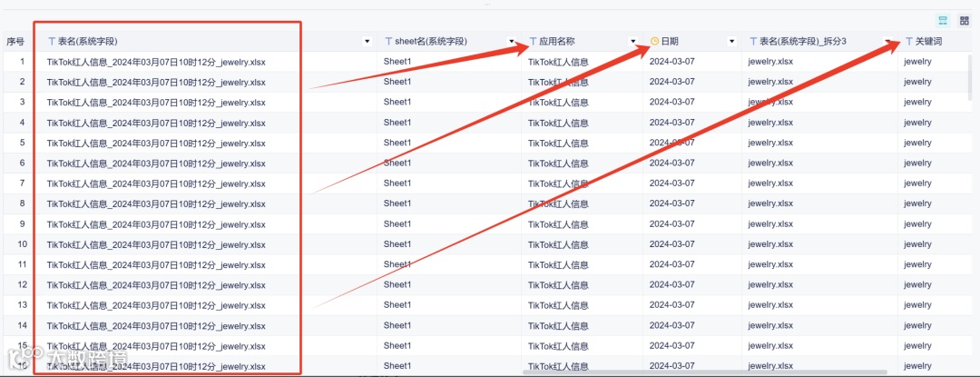Click the file name cell in row 6
The image size is (980, 377).
tap(156, 164)
